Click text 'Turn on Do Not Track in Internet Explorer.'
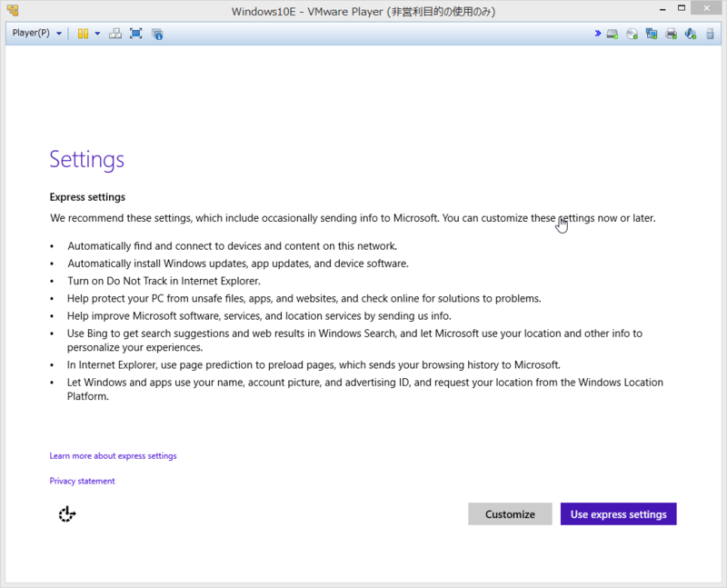The height and width of the screenshot is (588, 727). point(164,281)
